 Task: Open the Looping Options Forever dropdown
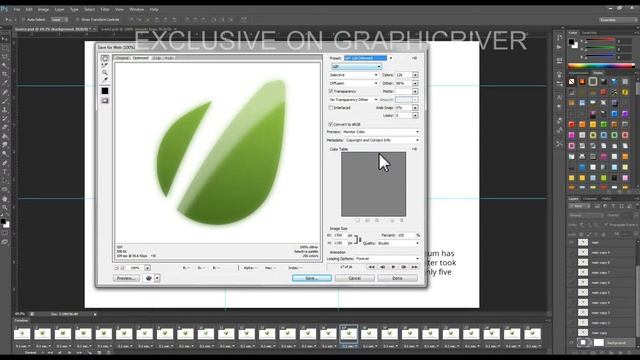pos(387,259)
